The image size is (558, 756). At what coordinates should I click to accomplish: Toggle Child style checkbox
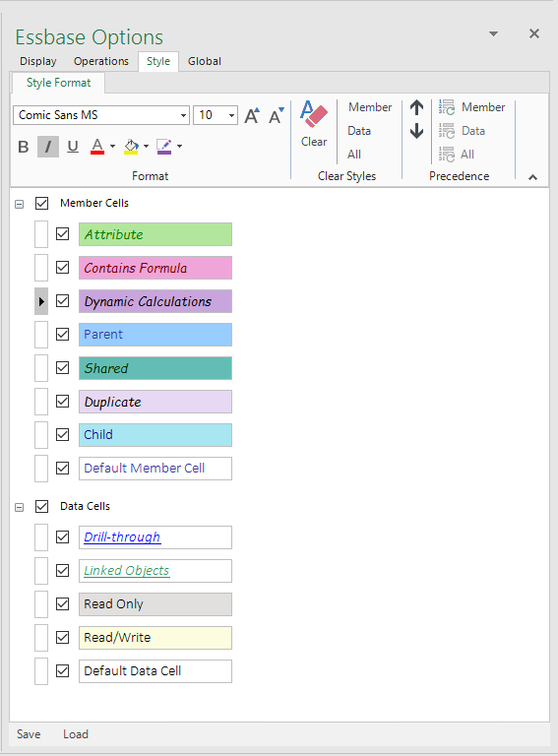(x=63, y=434)
